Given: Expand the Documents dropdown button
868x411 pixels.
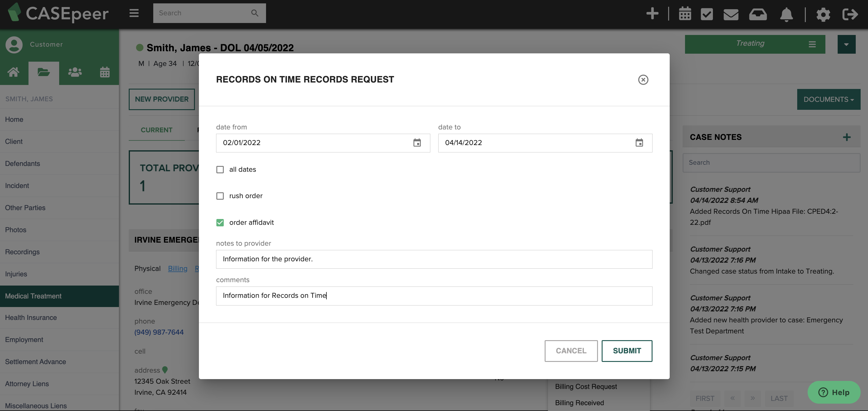Looking at the screenshot, I should coord(828,99).
